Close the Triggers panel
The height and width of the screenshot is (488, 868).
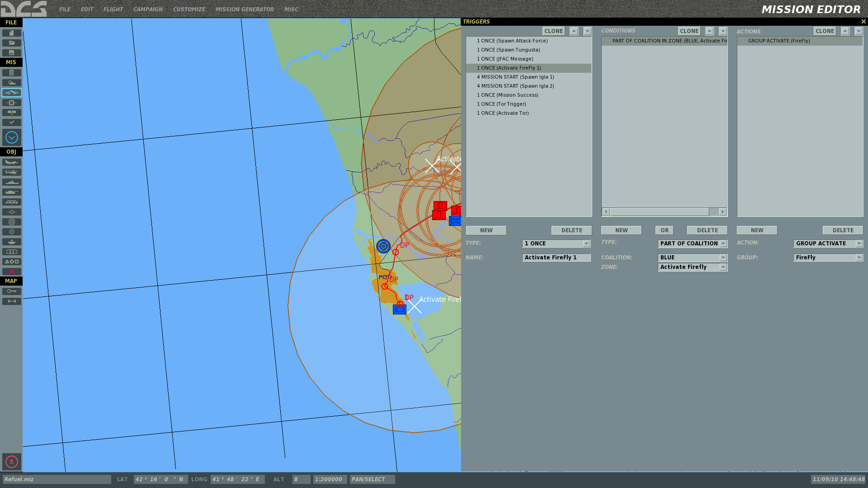pyautogui.click(x=863, y=22)
